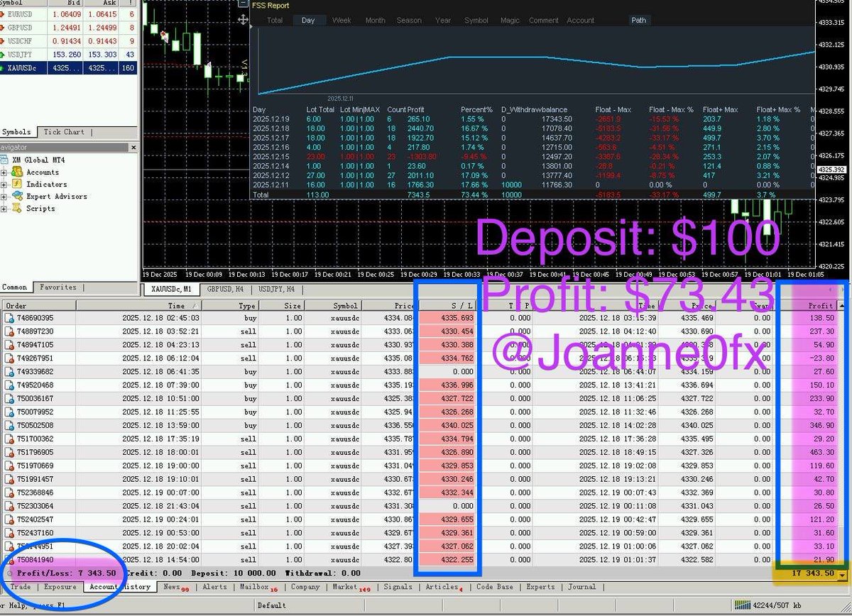Open the Trade terminal tab
The image size is (852, 616).
20,587
